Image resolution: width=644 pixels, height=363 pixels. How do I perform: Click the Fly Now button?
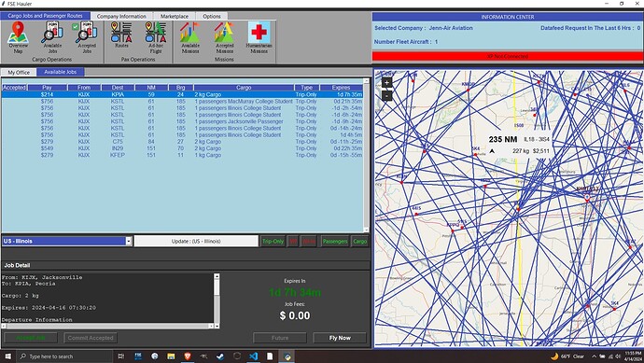coord(340,338)
